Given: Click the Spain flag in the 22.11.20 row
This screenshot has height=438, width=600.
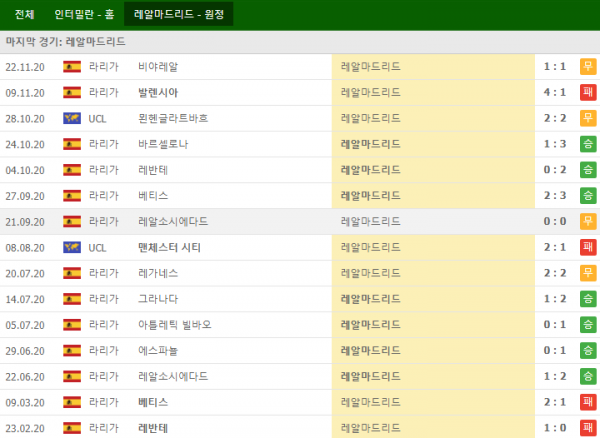Looking at the screenshot, I should coord(72,66).
